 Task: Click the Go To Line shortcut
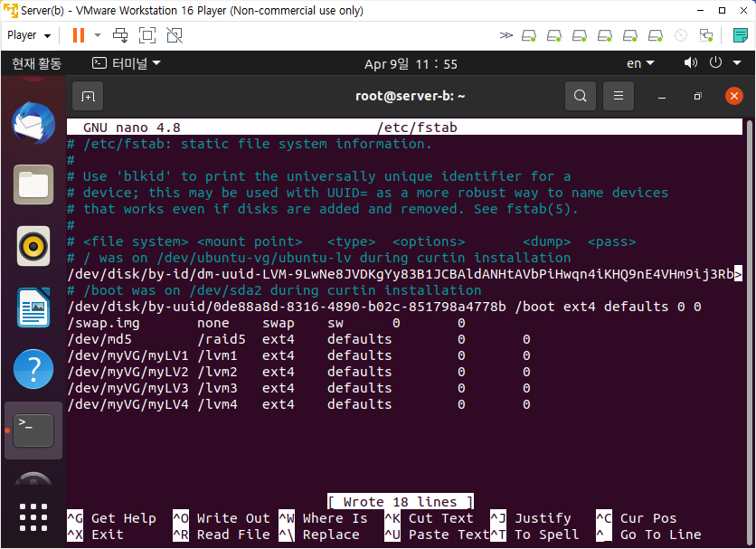[649, 535]
